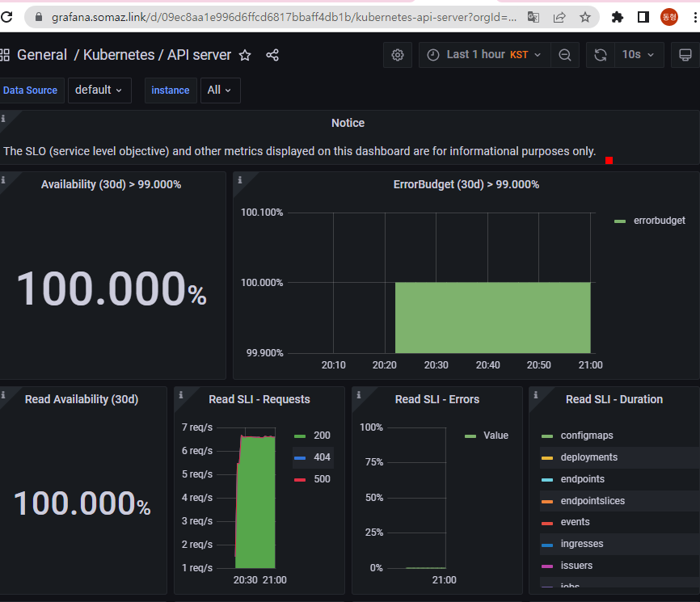Open the ErrorBudget (30d) panel title menu

pyautogui.click(x=466, y=185)
